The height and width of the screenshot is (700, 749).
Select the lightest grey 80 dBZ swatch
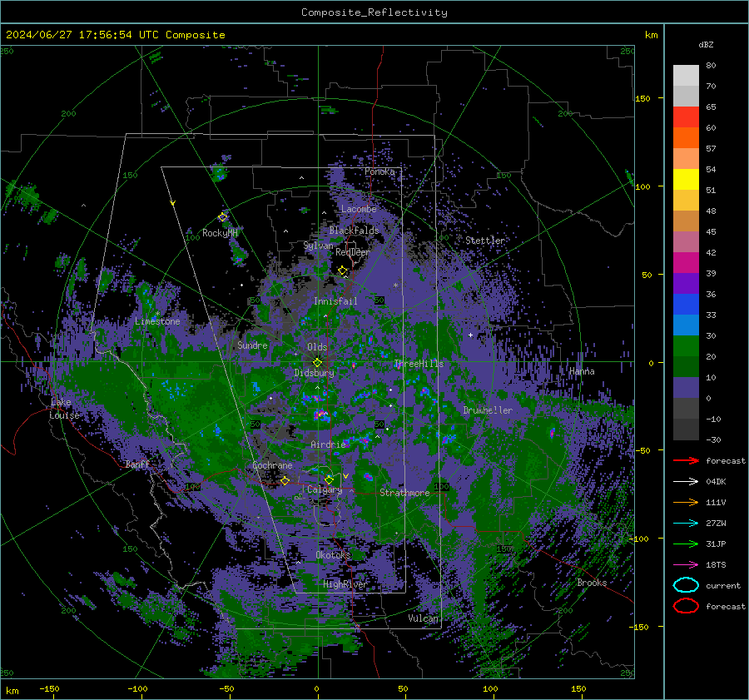pyautogui.click(x=686, y=75)
